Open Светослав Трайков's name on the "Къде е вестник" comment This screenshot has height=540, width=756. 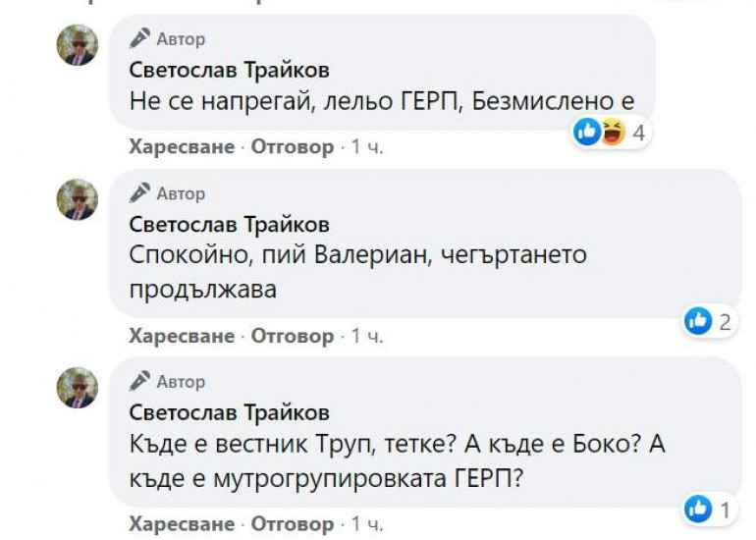[x=229, y=412]
